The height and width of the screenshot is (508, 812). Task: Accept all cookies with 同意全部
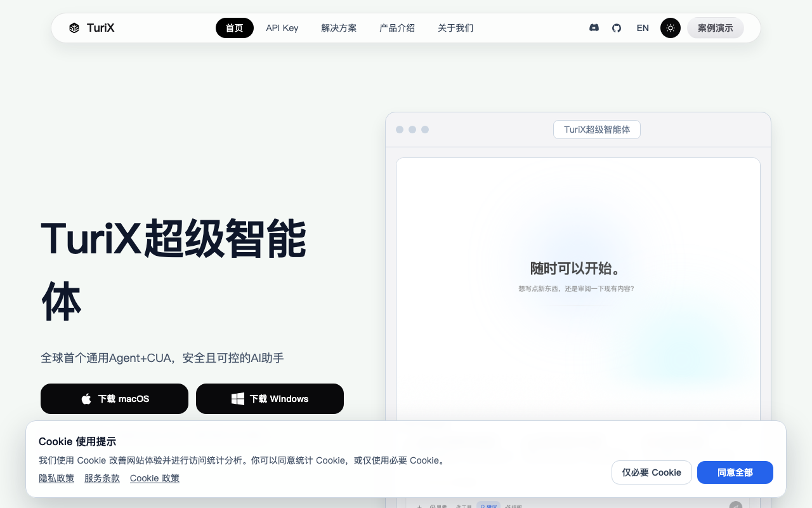(735, 472)
